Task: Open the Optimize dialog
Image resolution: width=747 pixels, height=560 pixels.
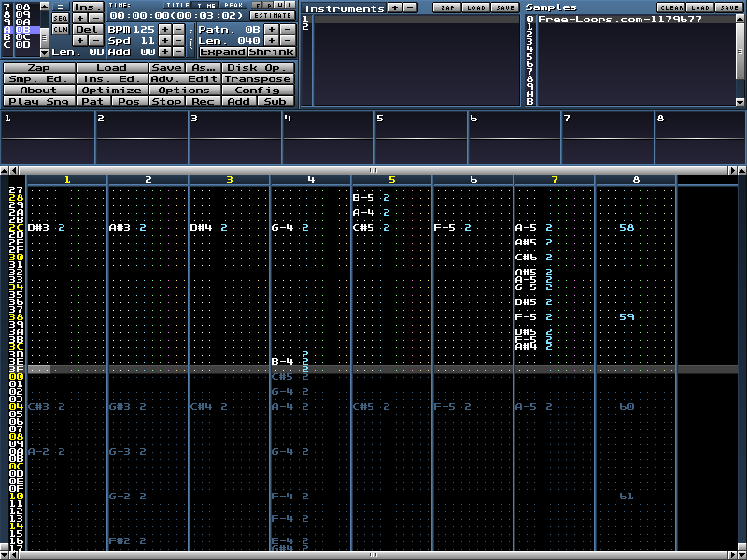Action: (112, 90)
